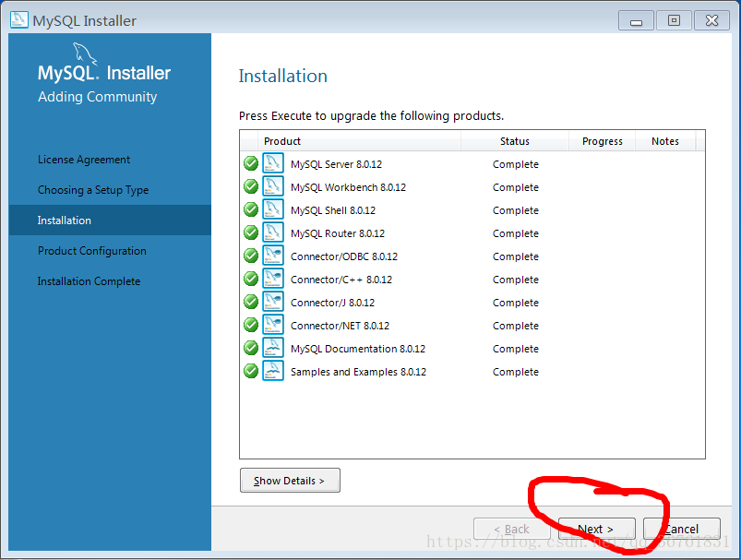The width and height of the screenshot is (741, 560).
Task: Click the Installation page heading
Action: [x=282, y=76]
